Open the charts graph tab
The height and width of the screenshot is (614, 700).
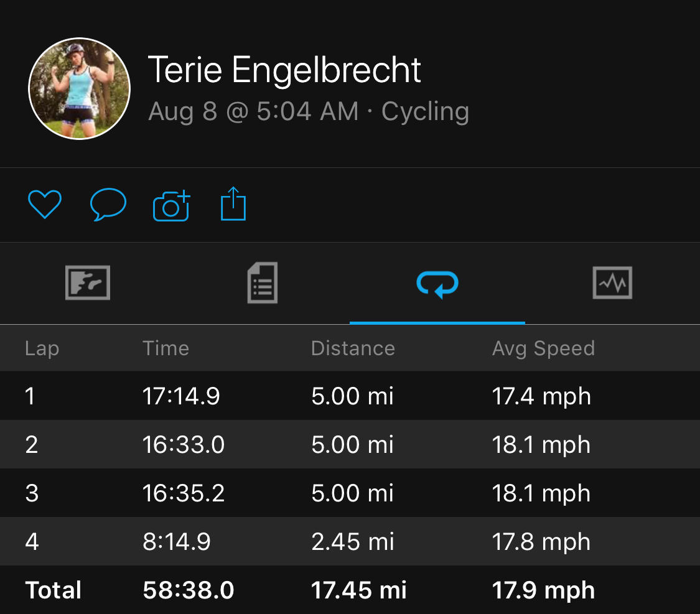click(x=612, y=283)
